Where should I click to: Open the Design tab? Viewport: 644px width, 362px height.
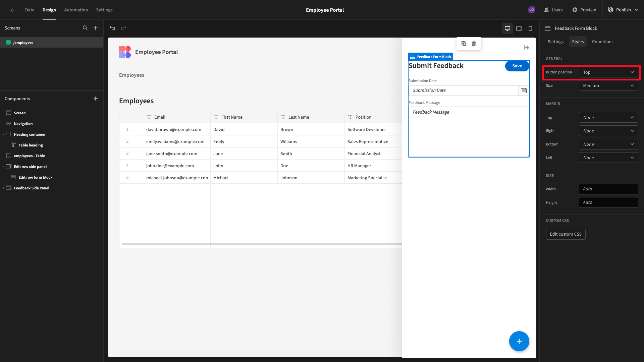pyautogui.click(x=49, y=10)
